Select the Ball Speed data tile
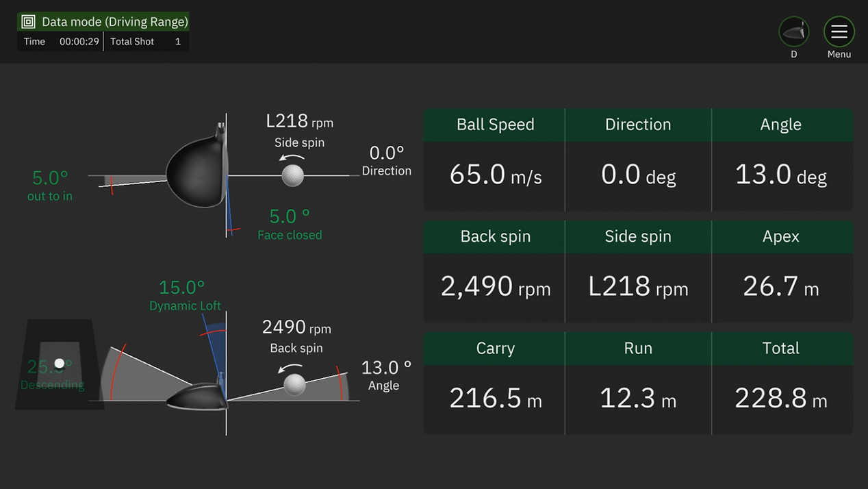Screen dimensions: 868x489 (x=494, y=160)
